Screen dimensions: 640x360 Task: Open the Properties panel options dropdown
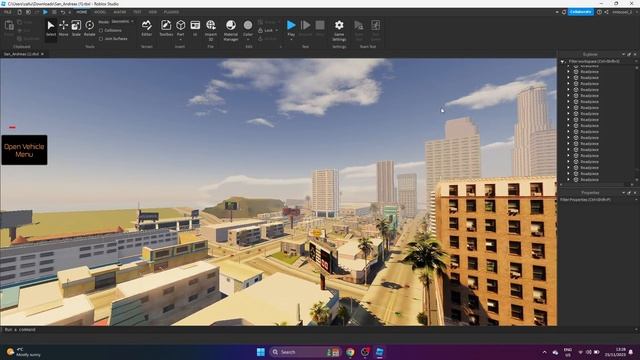pos(623,193)
